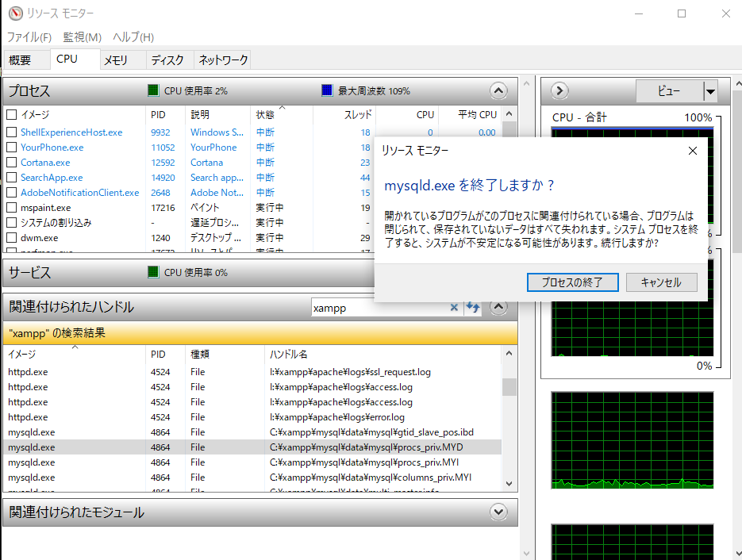Viewport: 742px width, 560px height.
Task: Collapse the Associated Handles section chevron
Action: 498,307
